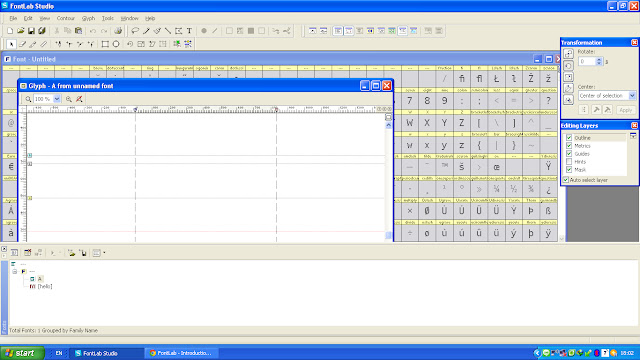Click the Zoom in magnifier in Glyph window
The height and width of the screenshot is (360, 640).
tap(69, 99)
